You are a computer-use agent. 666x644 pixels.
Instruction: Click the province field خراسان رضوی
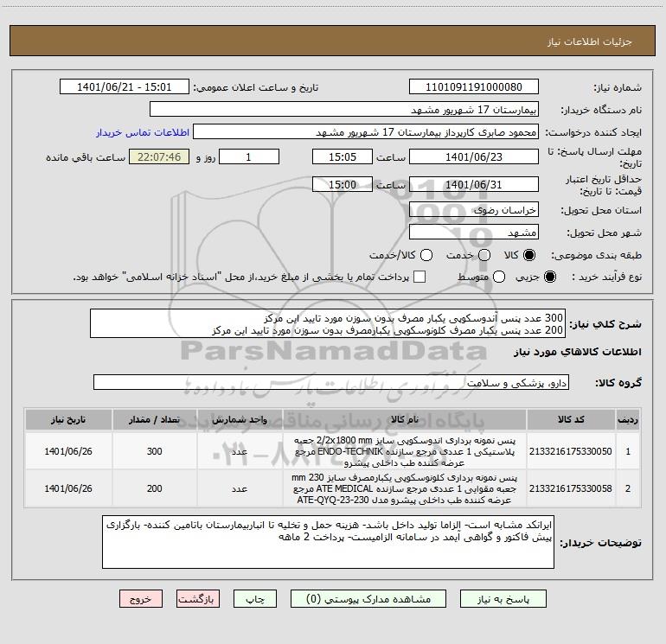[x=474, y=210]
